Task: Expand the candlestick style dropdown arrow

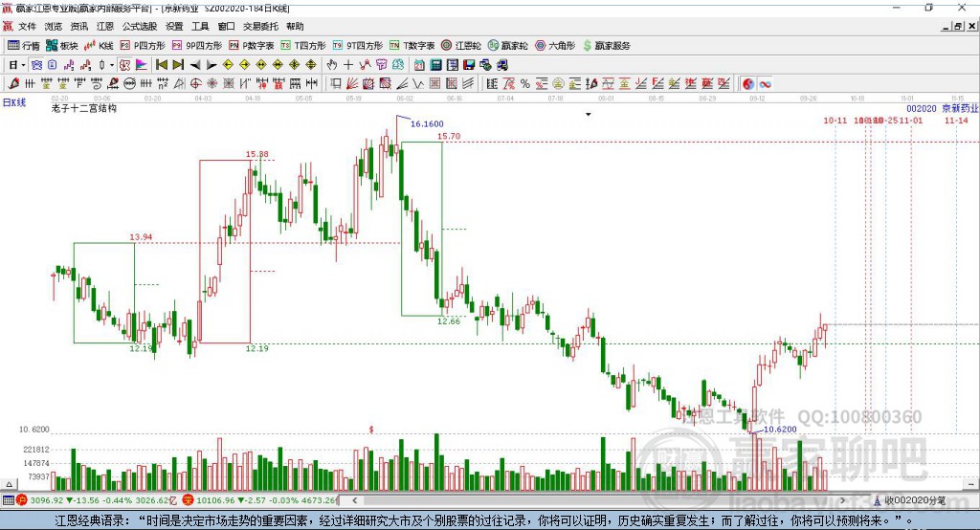Action: 112,65
